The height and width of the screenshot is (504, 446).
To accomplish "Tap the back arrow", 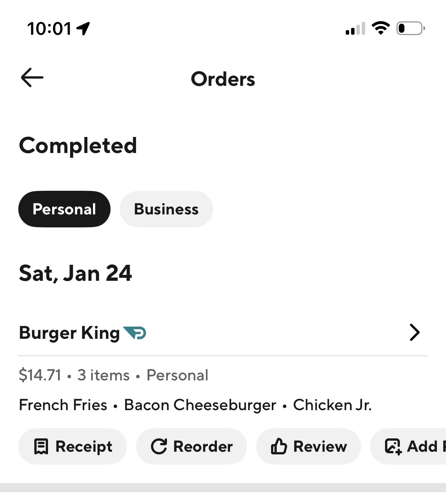I will tap(32, 77).
